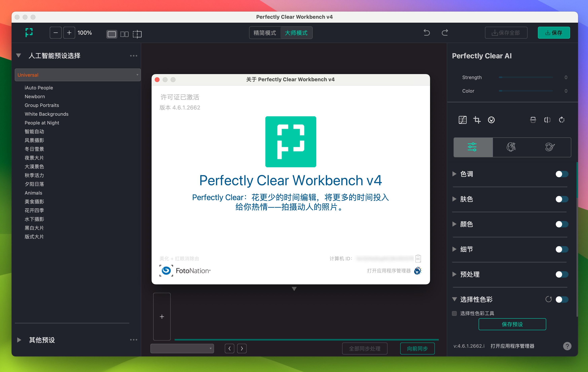588x372 pixels.
Task: Select side-by-side split view mode
Action: [125, 34]
